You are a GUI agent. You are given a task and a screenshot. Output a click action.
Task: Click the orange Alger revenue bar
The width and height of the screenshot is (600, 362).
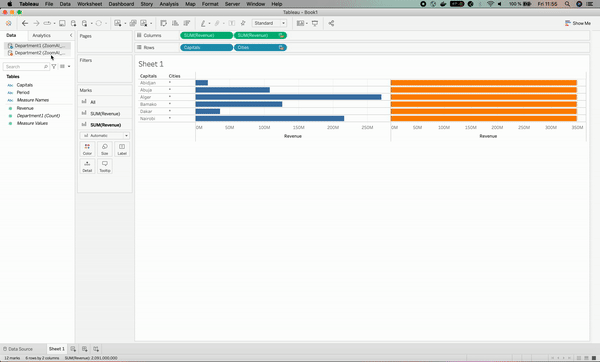[484, 97]
